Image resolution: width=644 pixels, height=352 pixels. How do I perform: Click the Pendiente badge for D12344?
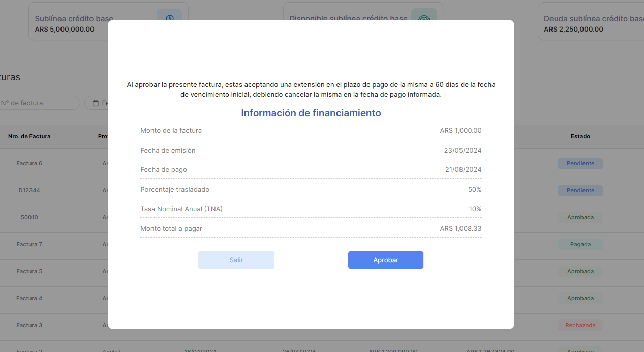tap(580, 190)
